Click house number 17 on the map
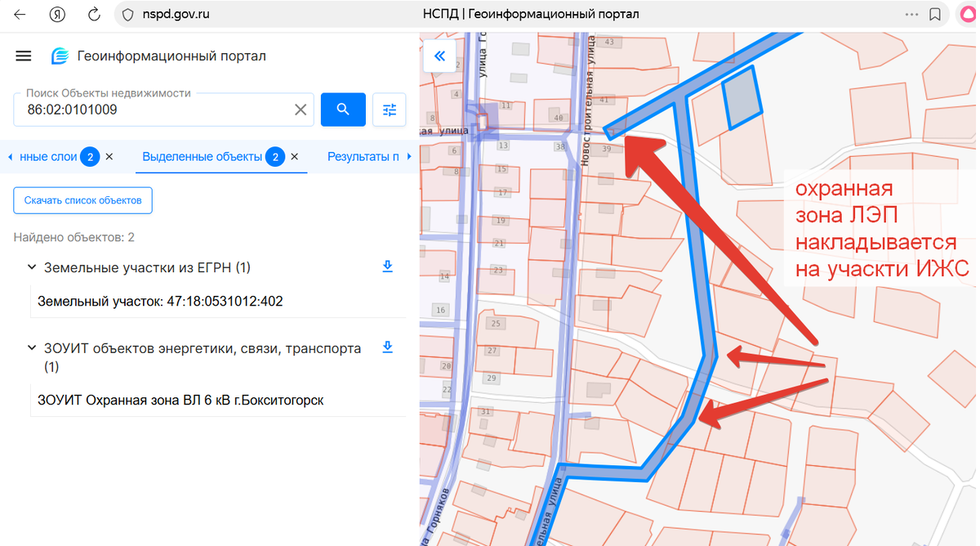The image size is (980, 546). click(x=501, y=193)
